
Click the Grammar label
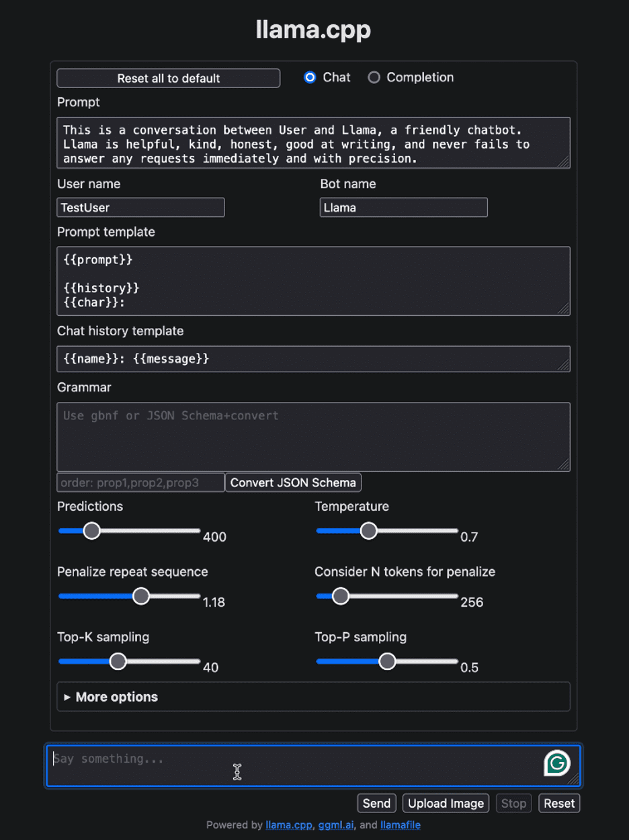tap(84, 387)
